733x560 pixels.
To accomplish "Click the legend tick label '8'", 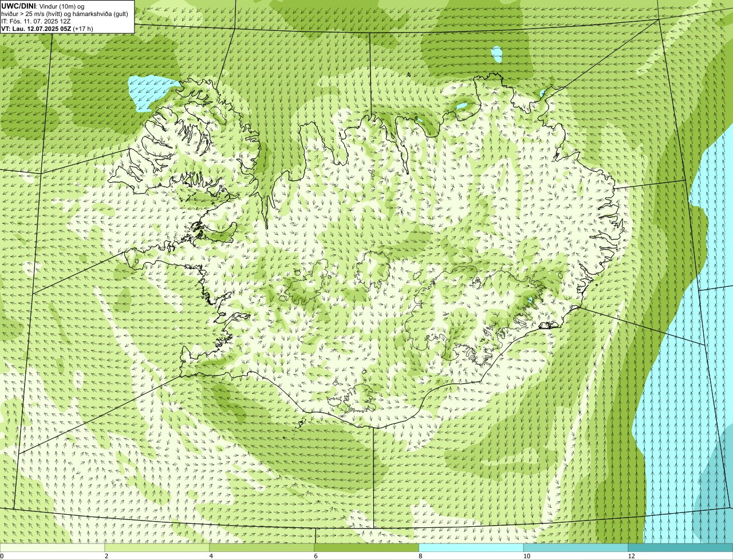I will (420, 557).
